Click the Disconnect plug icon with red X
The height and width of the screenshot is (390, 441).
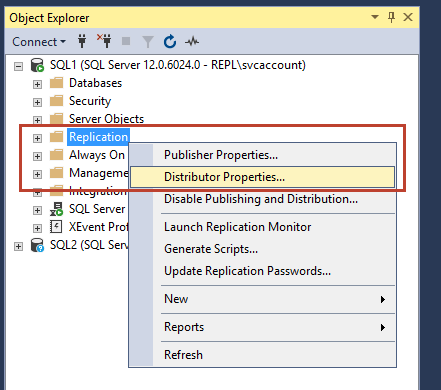click(104, 41)
